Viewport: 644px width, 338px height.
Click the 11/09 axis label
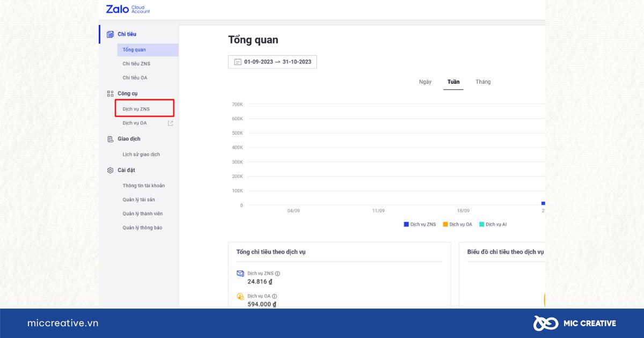pos(378,211)
